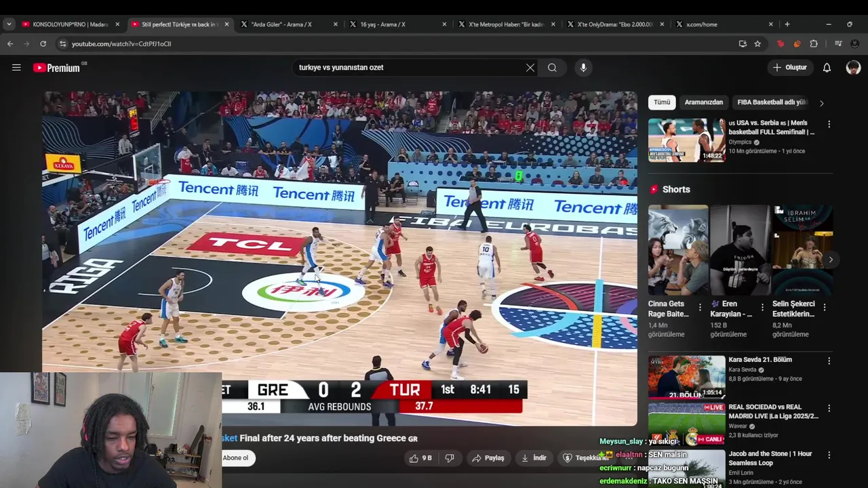Share the video via Paylaş
868x488 pixels.
488,458
